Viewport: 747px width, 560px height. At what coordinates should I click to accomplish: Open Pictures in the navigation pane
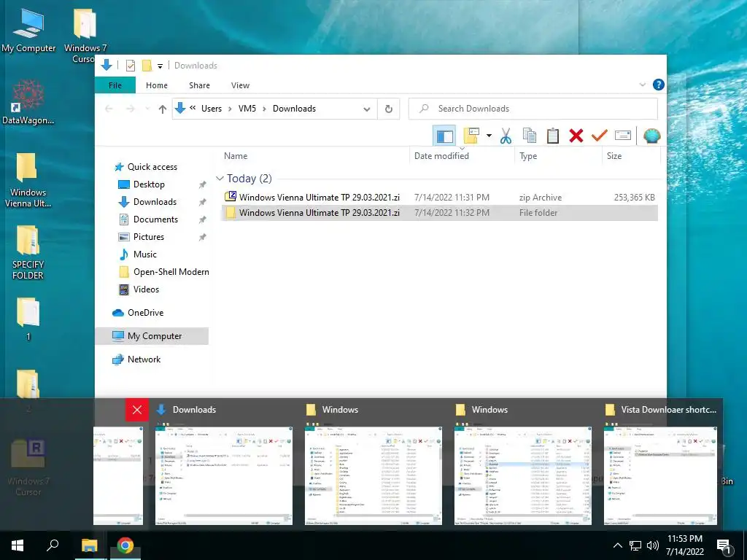pyautogui.click(x=148, y=237)
